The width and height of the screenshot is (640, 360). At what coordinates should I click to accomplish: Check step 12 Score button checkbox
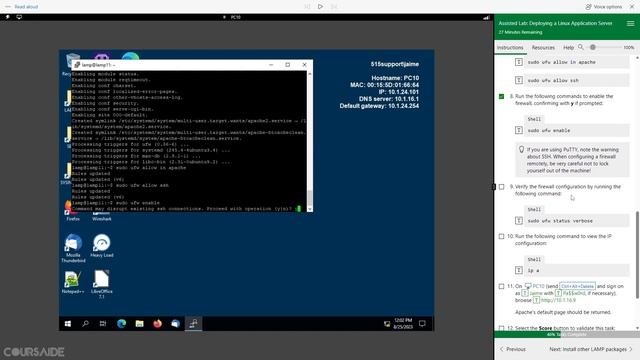click(x=501, y=328)
